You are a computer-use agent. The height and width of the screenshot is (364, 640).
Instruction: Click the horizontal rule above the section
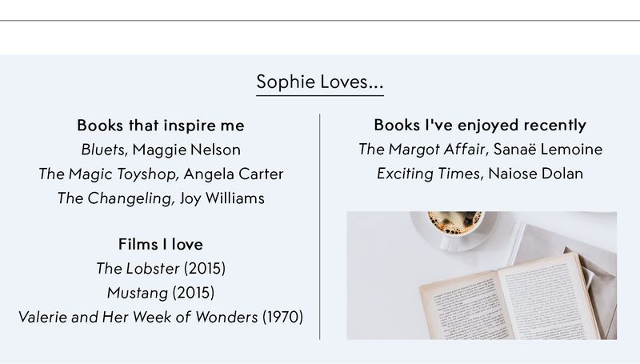(x=320, y=21)
